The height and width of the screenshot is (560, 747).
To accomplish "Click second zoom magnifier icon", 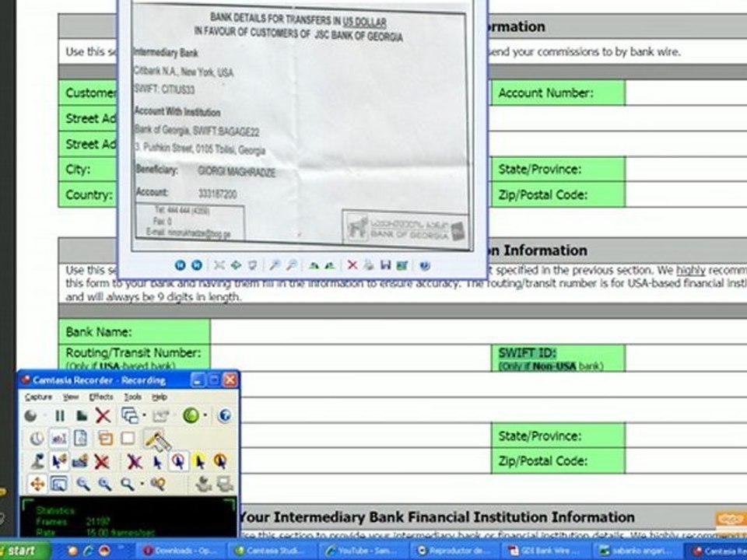I will point(105,484).
